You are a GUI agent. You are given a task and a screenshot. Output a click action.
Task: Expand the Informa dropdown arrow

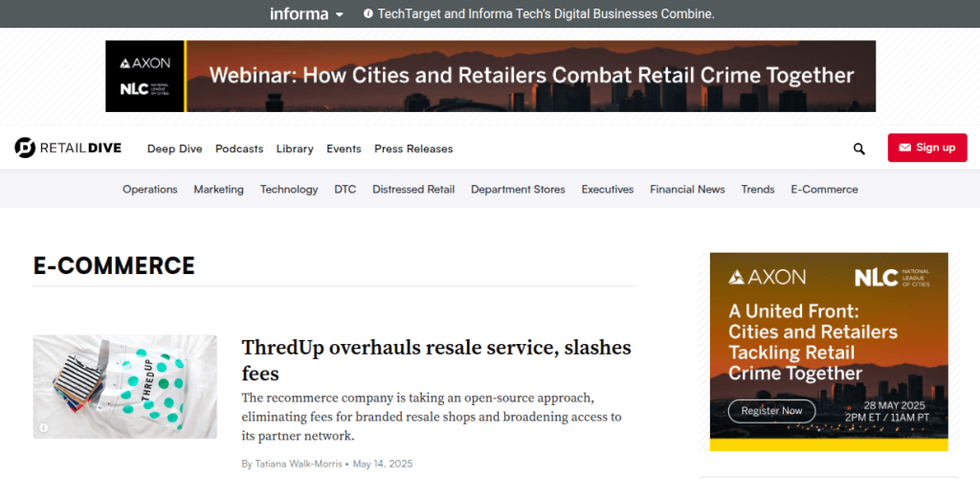[x=340, y=14]
